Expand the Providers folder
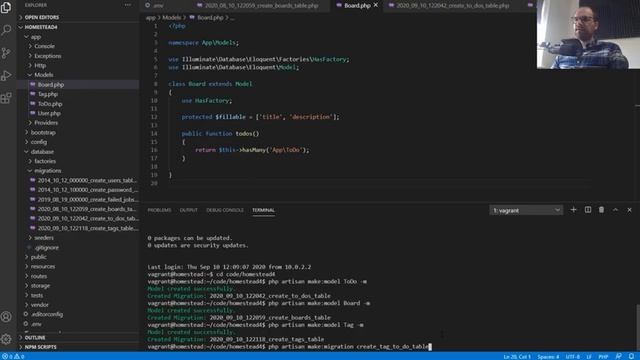 point(78,122)
